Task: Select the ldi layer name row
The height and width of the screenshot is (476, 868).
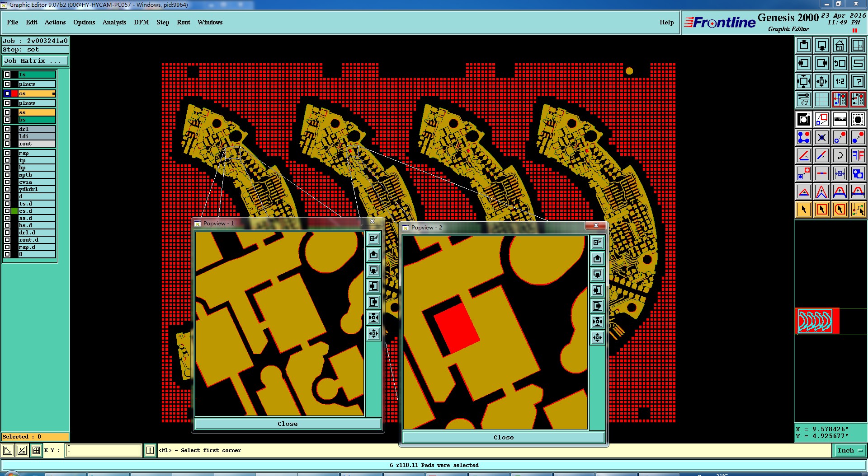Action: pos(37,136)
